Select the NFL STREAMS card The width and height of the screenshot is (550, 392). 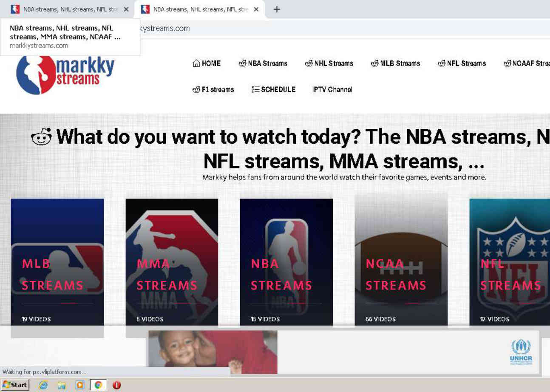[x=510, y=262]
